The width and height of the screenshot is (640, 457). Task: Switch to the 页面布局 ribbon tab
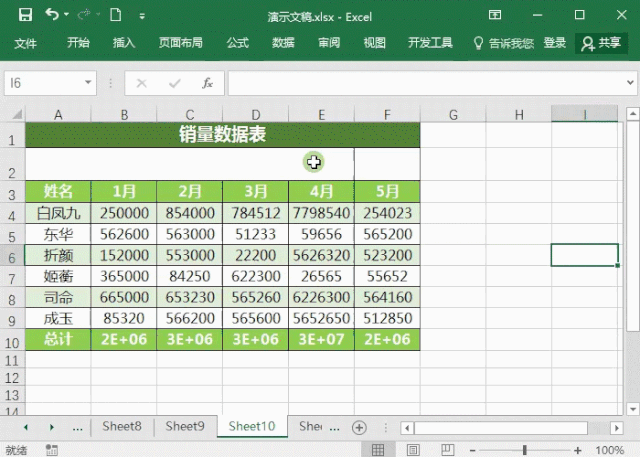pos(180,43)
